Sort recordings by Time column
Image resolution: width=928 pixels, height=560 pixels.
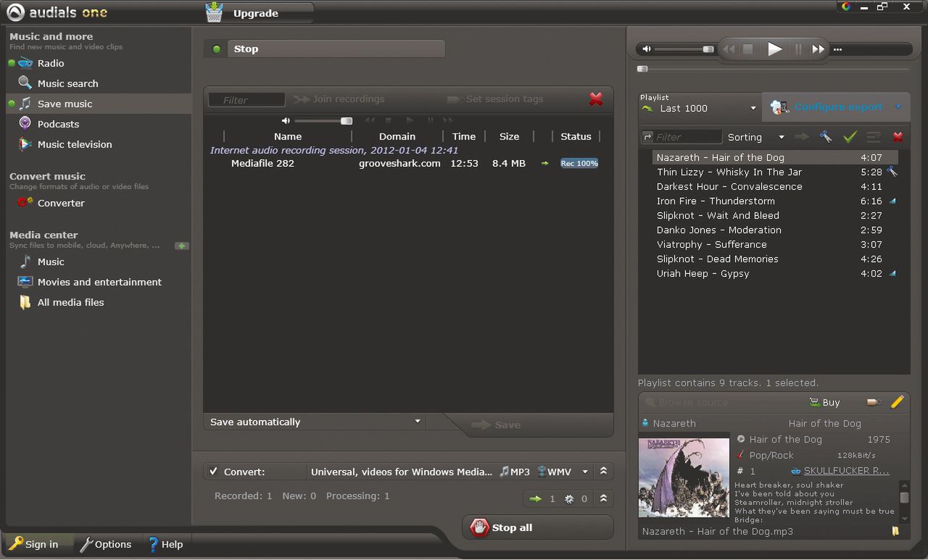point(464,136)
